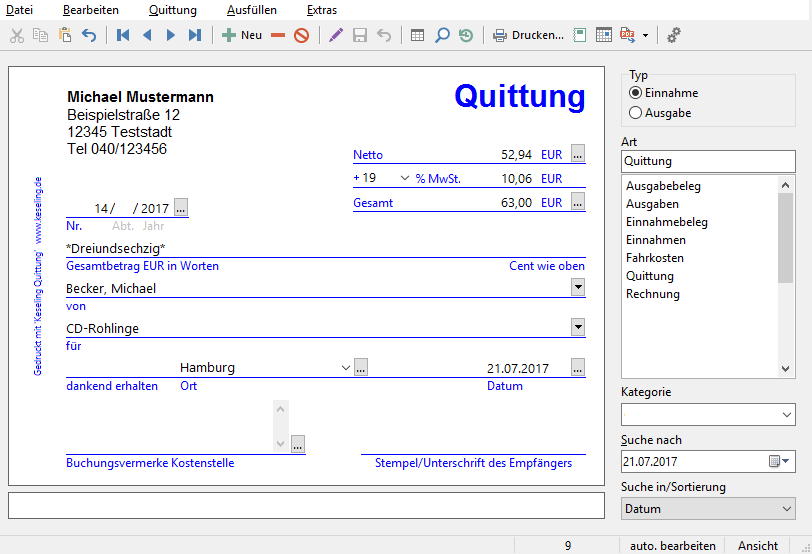Select the Ausgabe radio button
The image size is (812, 554).
coord(635,113)
